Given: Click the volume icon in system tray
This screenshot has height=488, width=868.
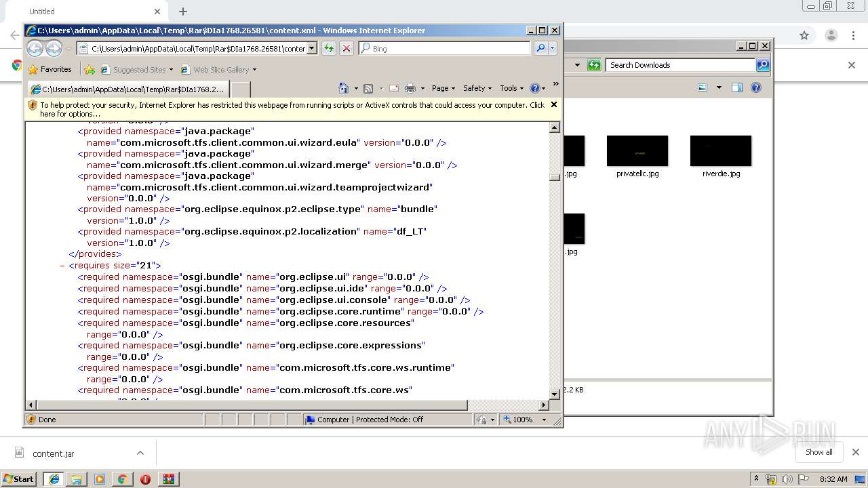Looking at the screenshot, I should click(787, 479).
